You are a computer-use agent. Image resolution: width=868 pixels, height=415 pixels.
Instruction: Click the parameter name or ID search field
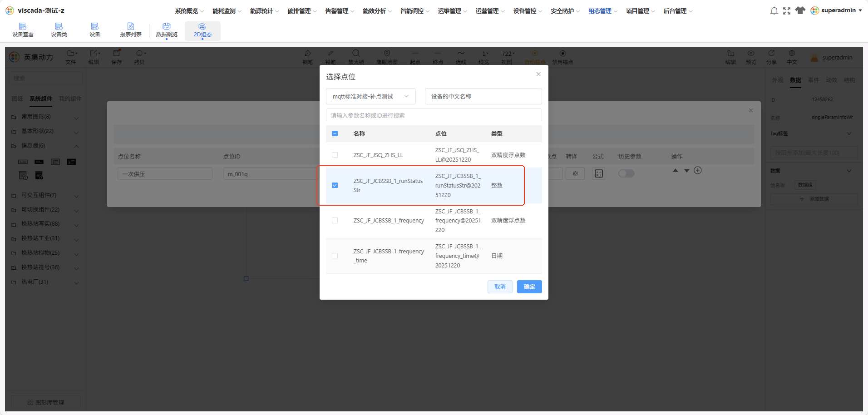(x=434, y=115)
